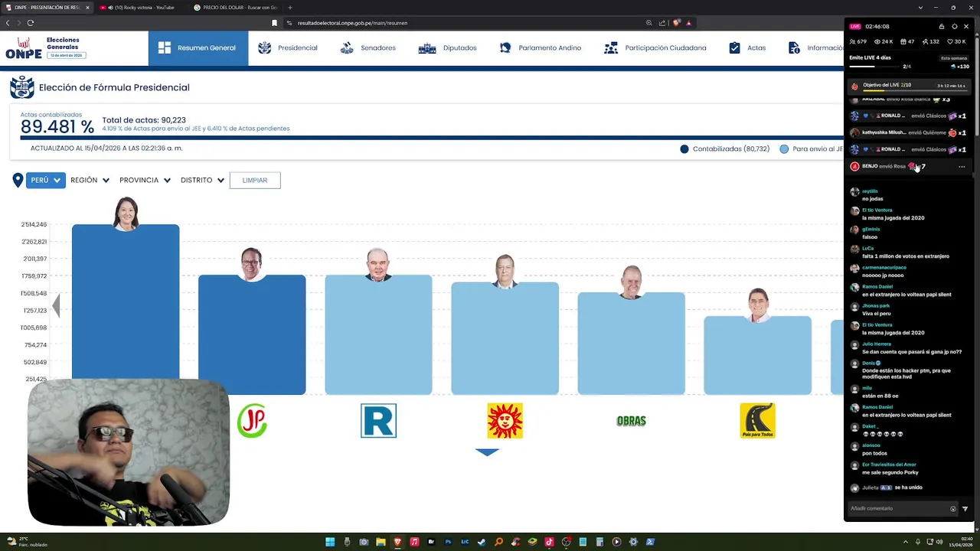Click the viewers count icon
Viewport: 980px width, 551px height.
[854, 41]
